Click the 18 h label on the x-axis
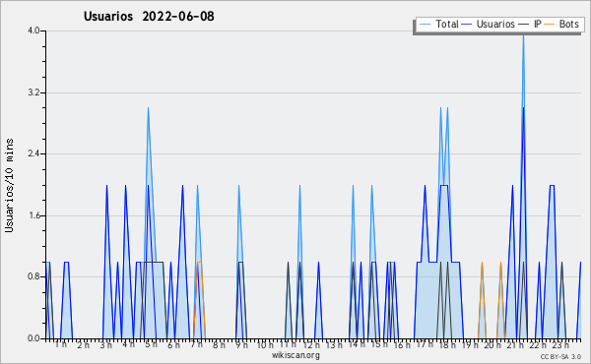This screenshot has height=364, width=591. [447, 344]
